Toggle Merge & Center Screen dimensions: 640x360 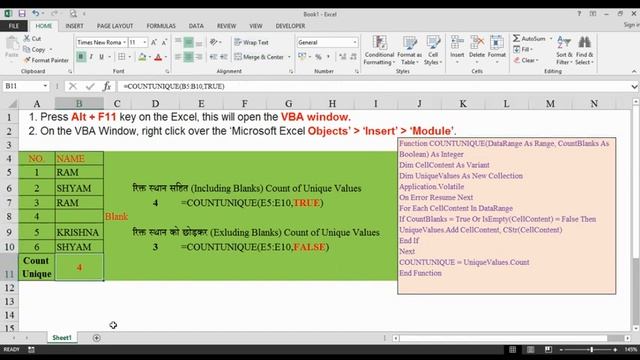(x=259, y=57)
